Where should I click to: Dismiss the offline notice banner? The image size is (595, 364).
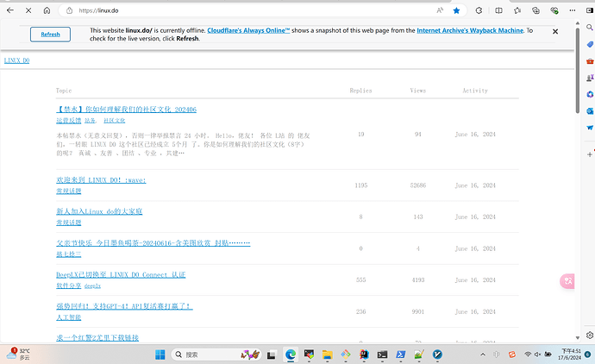pos(555,32)
